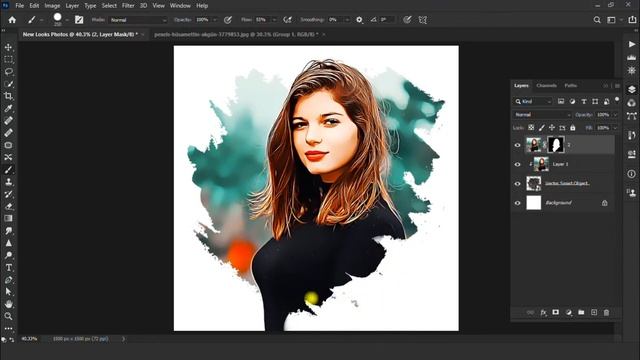Screen dimensions: 640x360
Task: Select the Zoom tool
Action: [8, 316]
